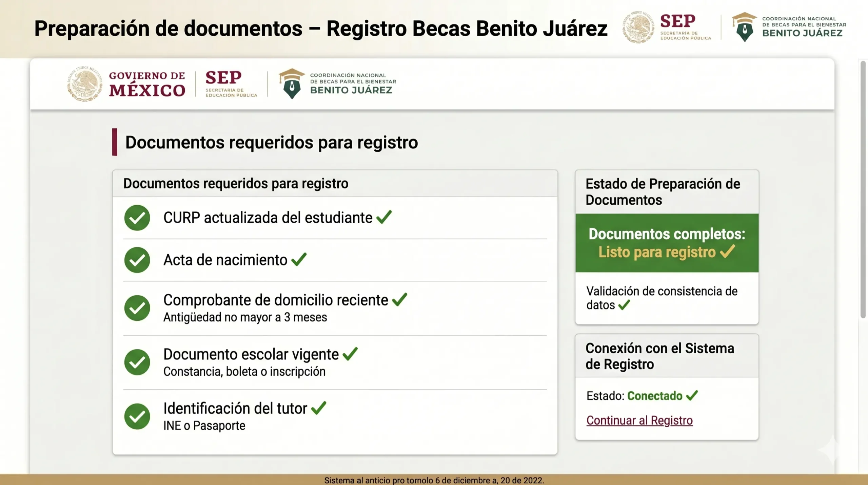
Task: Click the checkmark after Documento escolar vigente
Action: 350,354
